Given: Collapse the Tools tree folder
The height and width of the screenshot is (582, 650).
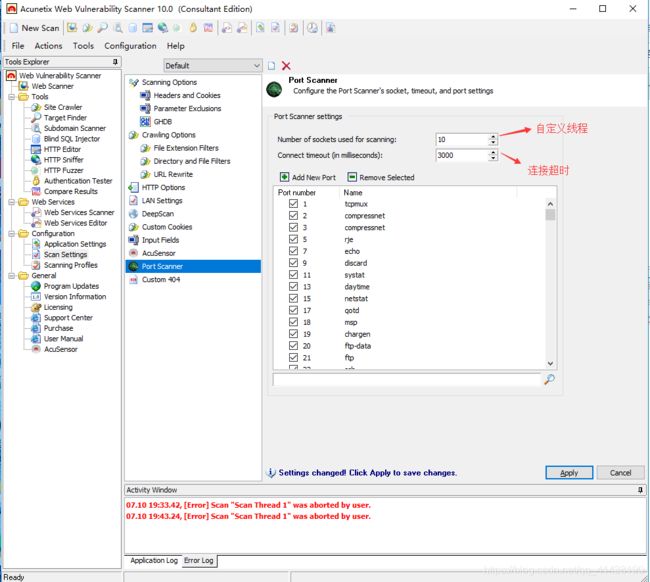Looking at the screenshot, I should click(12, 97).
